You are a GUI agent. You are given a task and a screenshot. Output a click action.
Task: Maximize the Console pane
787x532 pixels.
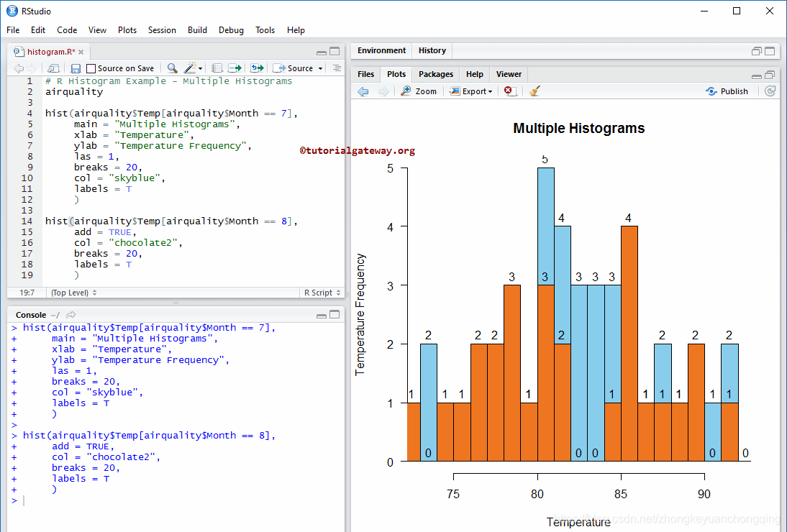coord(335,314)
